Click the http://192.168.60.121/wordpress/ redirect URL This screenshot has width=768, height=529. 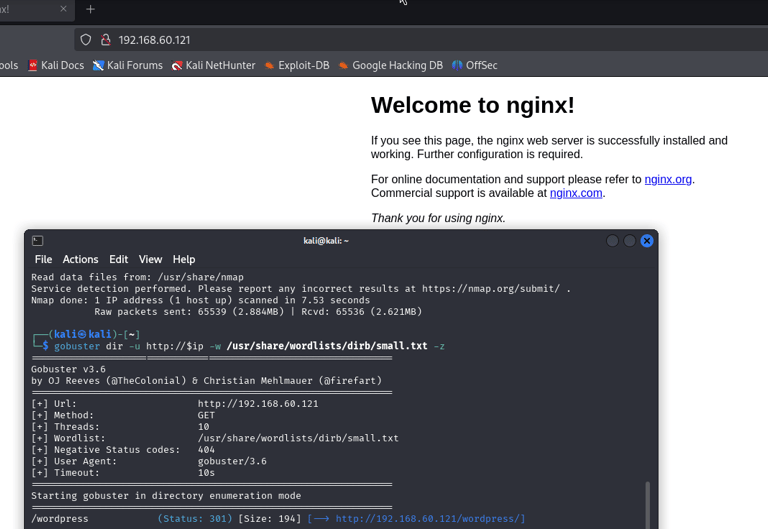click(x=430, y=518)
